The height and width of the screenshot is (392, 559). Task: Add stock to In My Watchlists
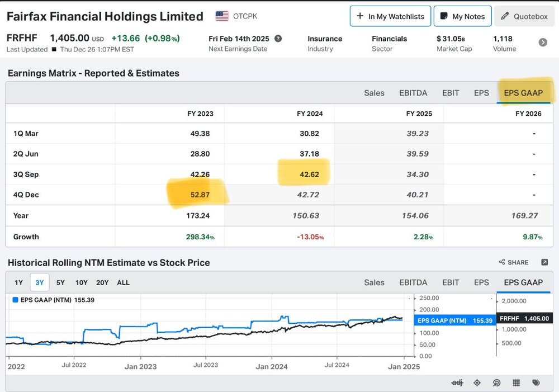click(x=390, y=16)
